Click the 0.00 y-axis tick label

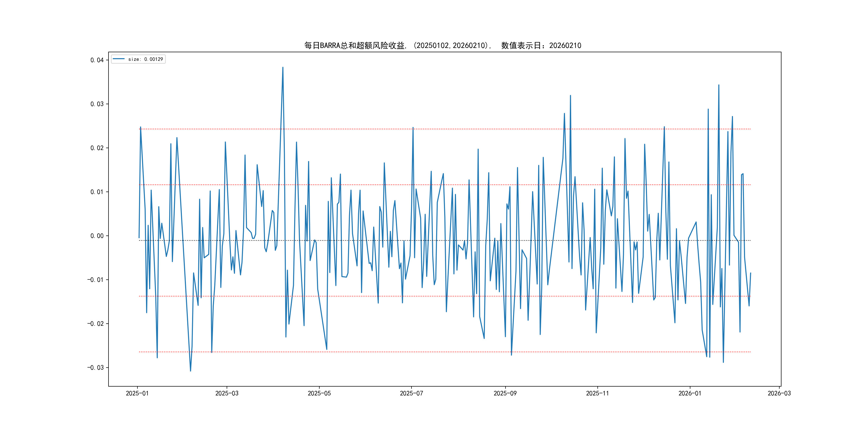pyautogui.click(x=97, y=236)
